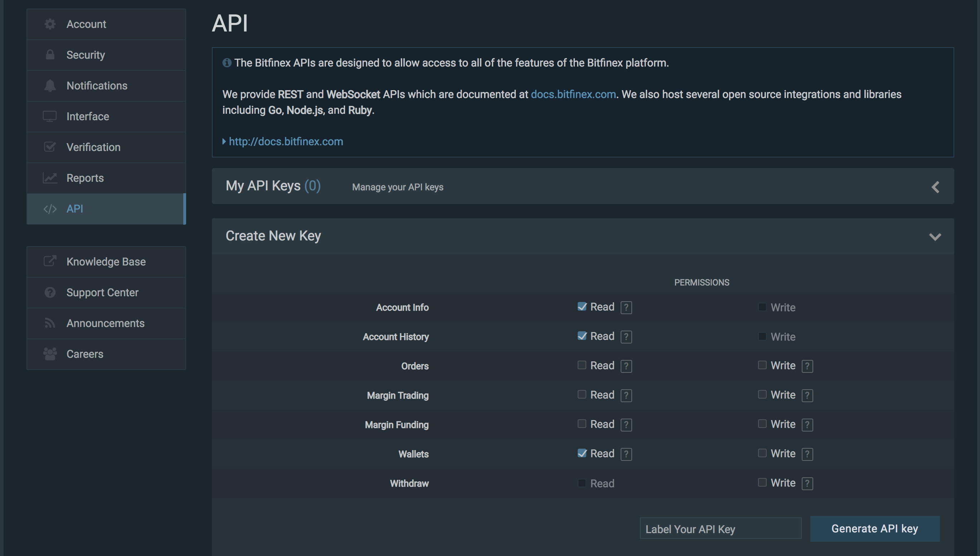
Task: Click the RSS feed icon beside Announcements
Action: 50,323
